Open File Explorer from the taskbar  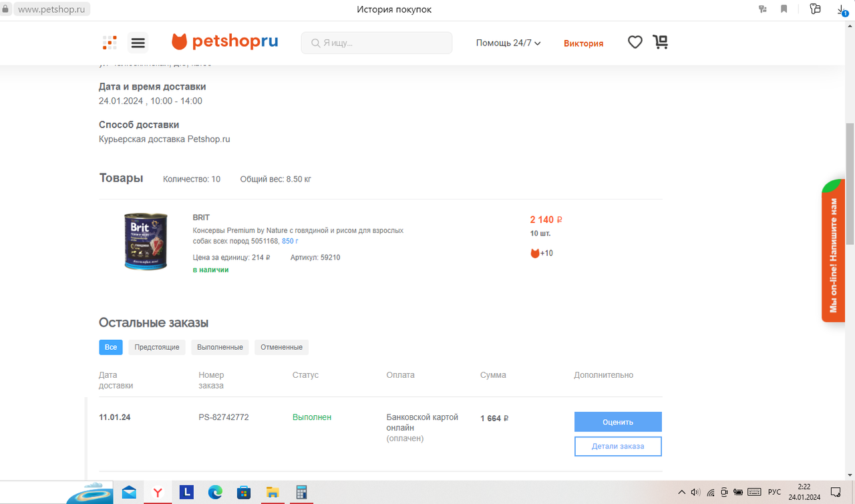[273, 493]
